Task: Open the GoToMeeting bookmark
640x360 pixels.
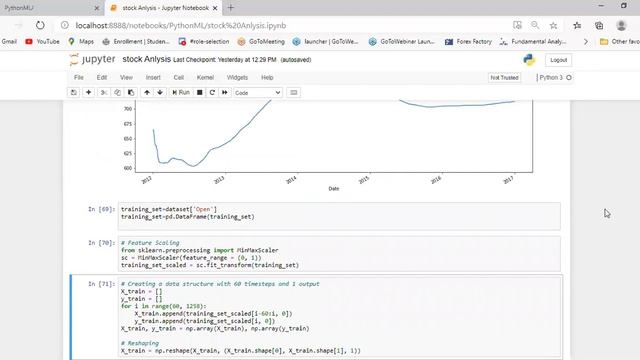Action: [261, 42]
